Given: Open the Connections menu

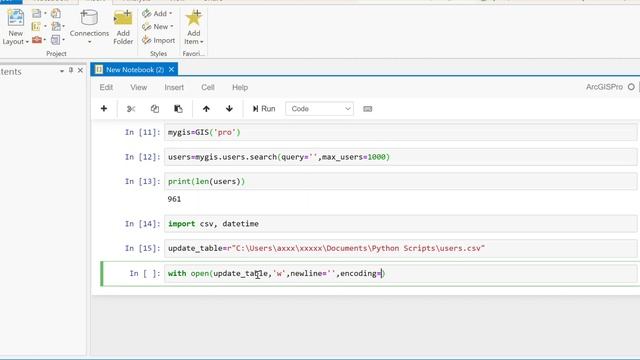Looking at the screenshot, I should [89, 27].
